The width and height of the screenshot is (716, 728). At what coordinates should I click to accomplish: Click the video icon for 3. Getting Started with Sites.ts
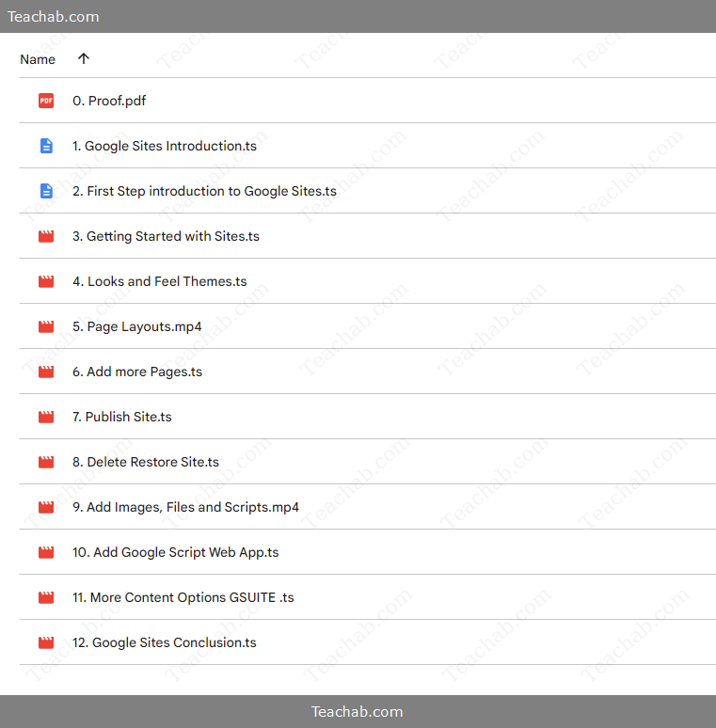click(46, 236)
